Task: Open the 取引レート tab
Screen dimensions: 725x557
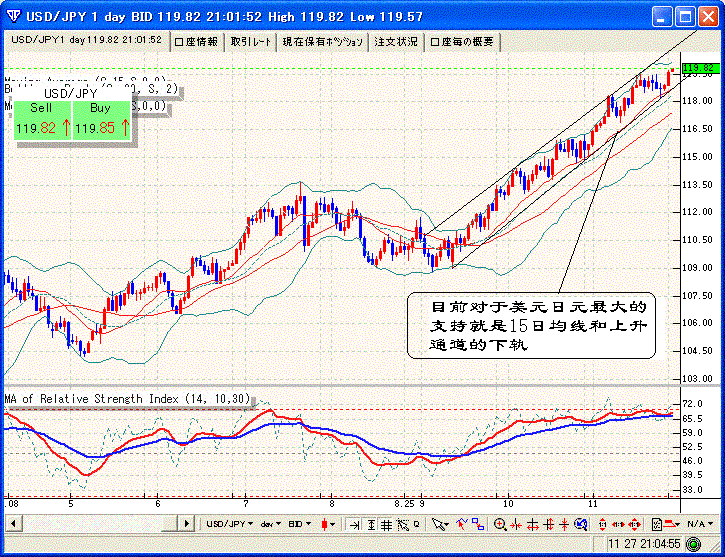Action: 251,42
